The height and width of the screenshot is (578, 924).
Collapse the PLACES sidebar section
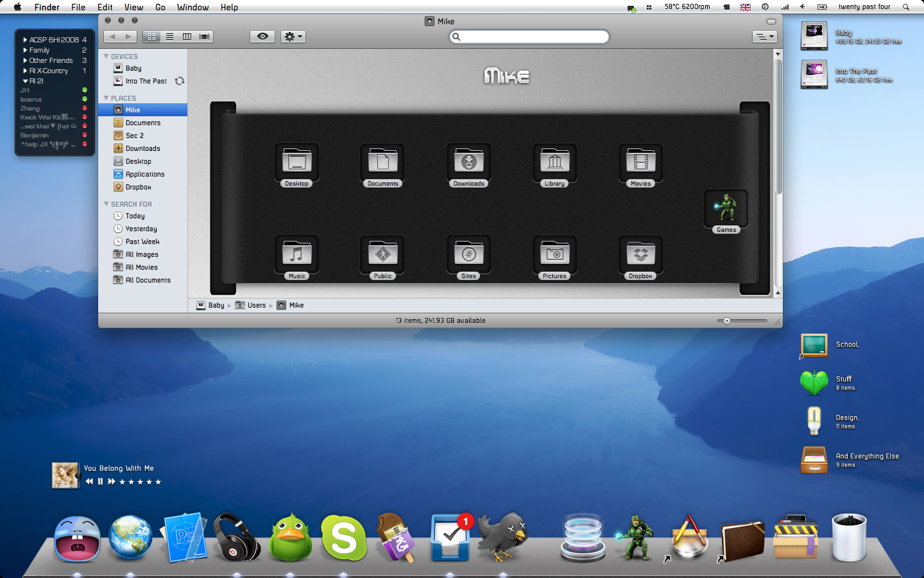107,98
